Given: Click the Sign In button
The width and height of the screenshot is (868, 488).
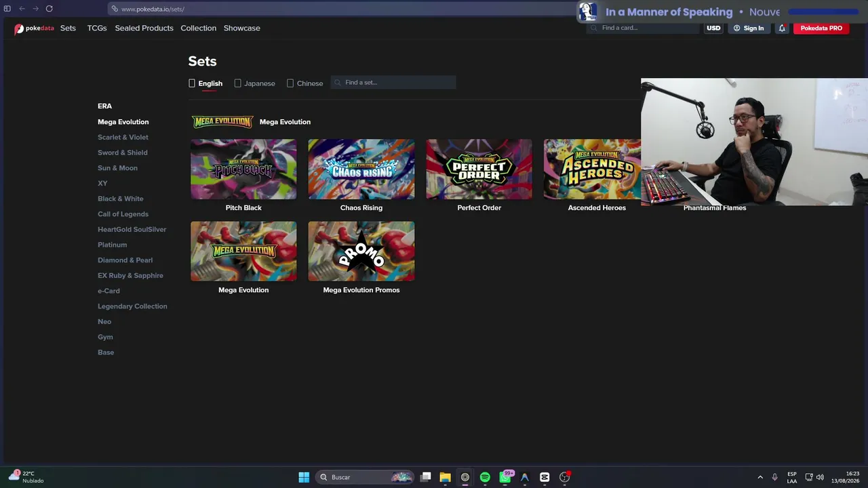Looking at the screenshot, I should 749,28.
